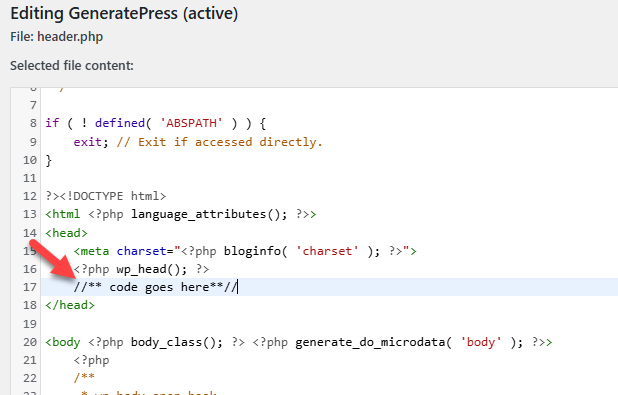Image resolution: width=618 pixels, height=395 pixels.
Task: Click generate_do_microdata function on line 20
Action: [370, 342]
